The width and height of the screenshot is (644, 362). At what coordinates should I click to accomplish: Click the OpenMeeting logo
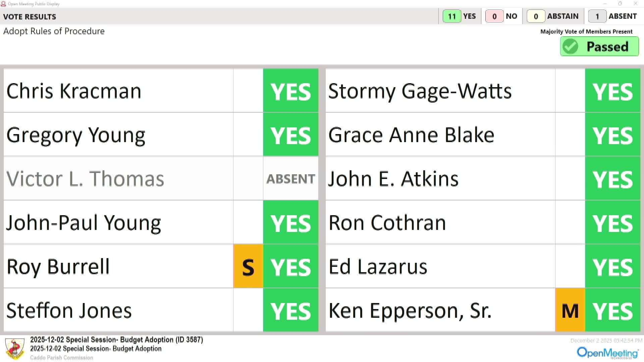click(607, 353)
